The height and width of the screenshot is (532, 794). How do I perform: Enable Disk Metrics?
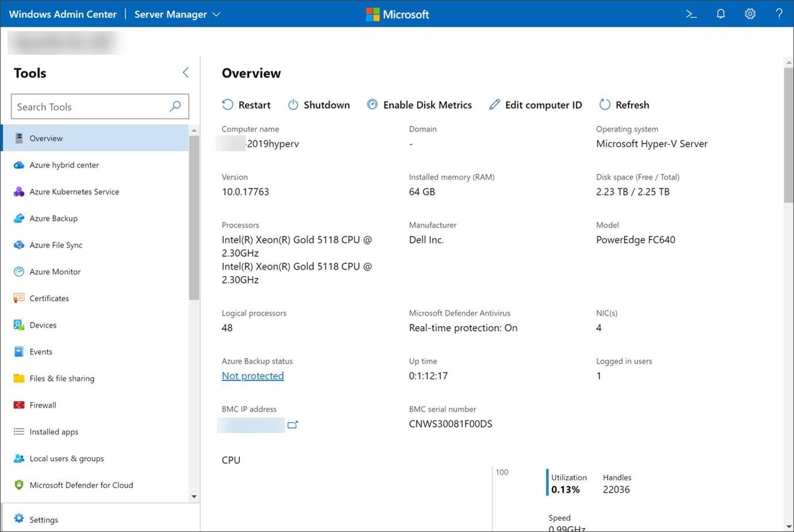click(419, 105)
